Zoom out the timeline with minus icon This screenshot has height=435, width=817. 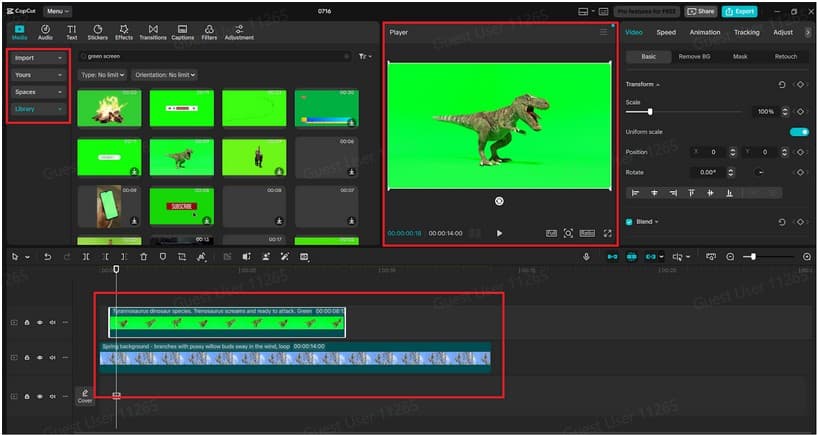pos(731,257)
